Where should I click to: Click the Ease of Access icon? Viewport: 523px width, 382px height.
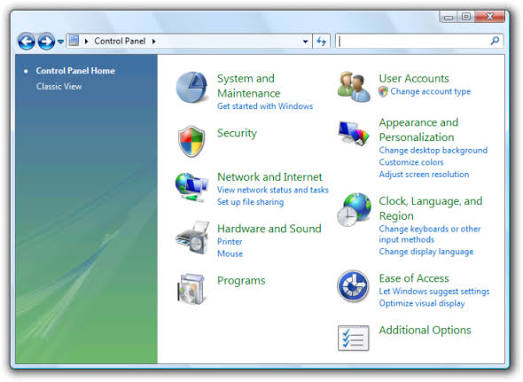tap(353, 286)
